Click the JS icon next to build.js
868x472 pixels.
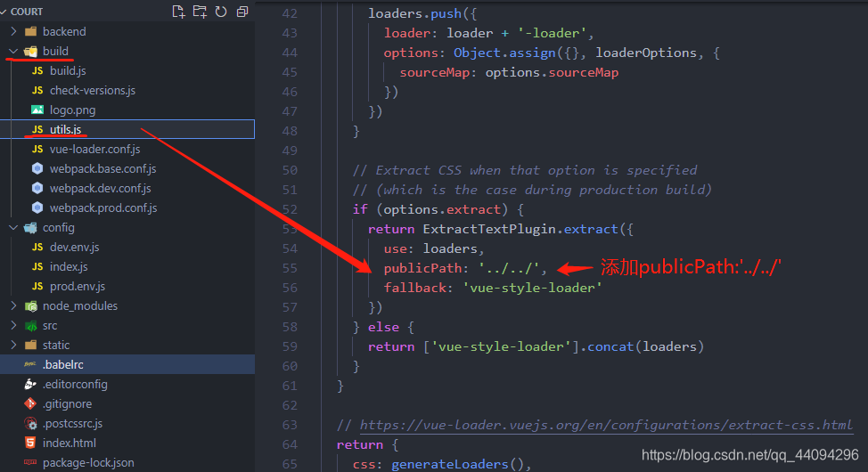coord(37,71)
